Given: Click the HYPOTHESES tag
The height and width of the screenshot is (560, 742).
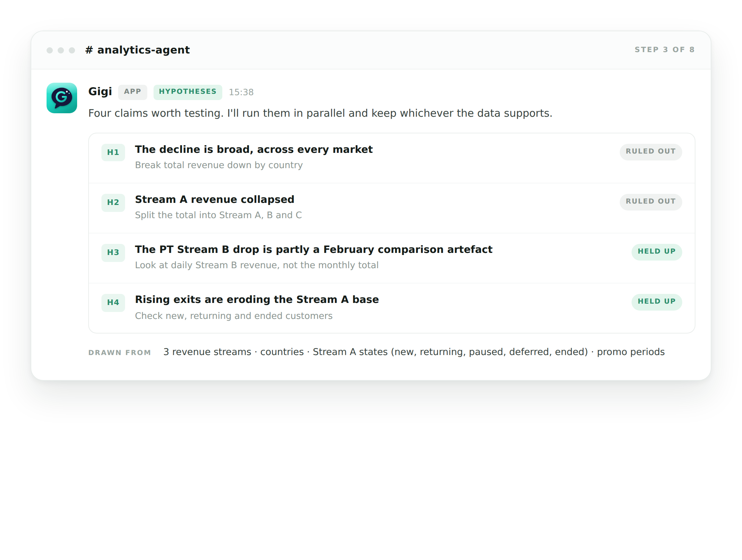Looking at the screenshot, I should point(188,92).
